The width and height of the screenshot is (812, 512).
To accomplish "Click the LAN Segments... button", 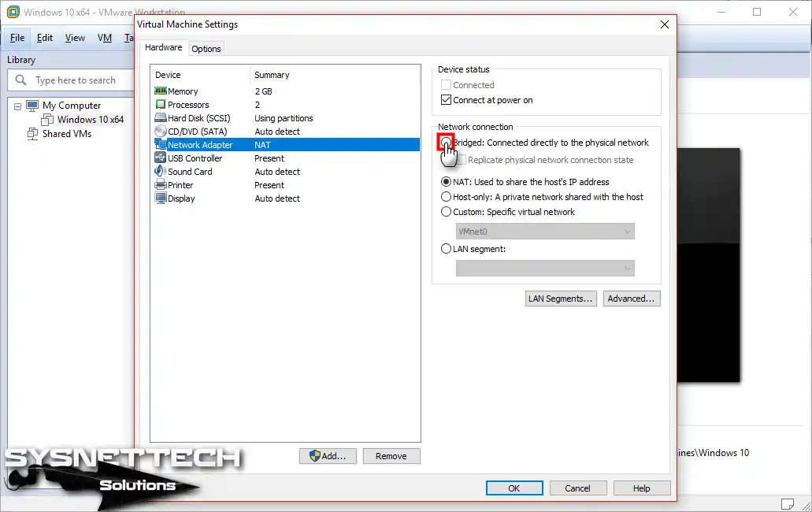I will coord(560,299).
